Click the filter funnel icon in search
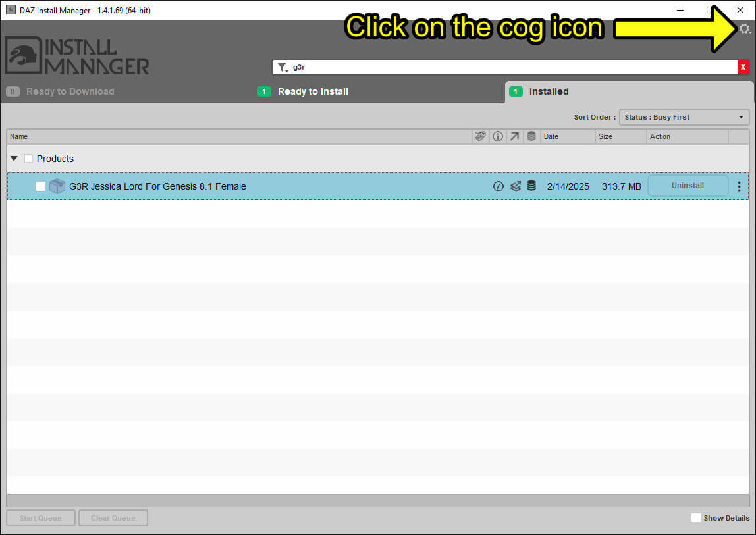Viewport: 756px width, 535px height. (283, 68)
